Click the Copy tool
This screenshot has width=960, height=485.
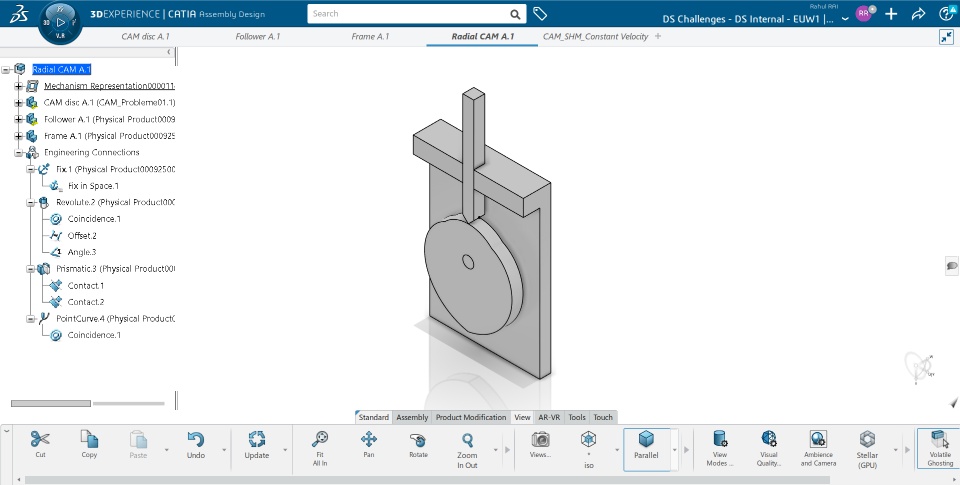[x=89, y=444]
